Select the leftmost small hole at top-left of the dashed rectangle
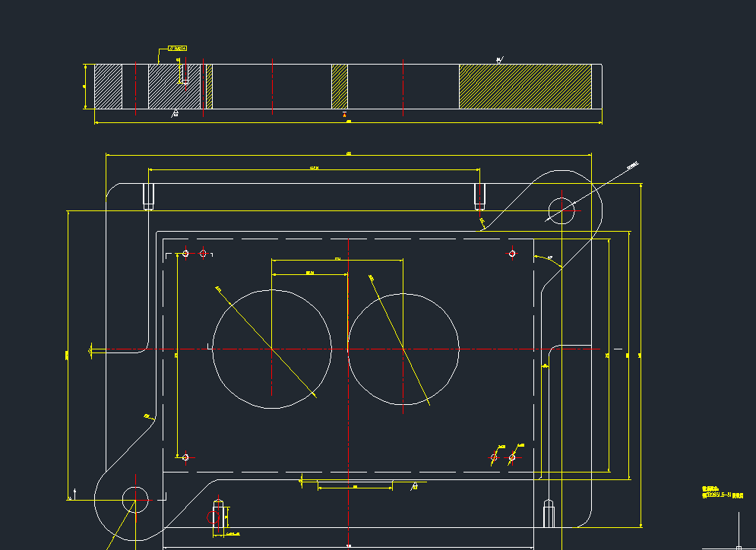 pyautogui.click(x=185, y=253)
